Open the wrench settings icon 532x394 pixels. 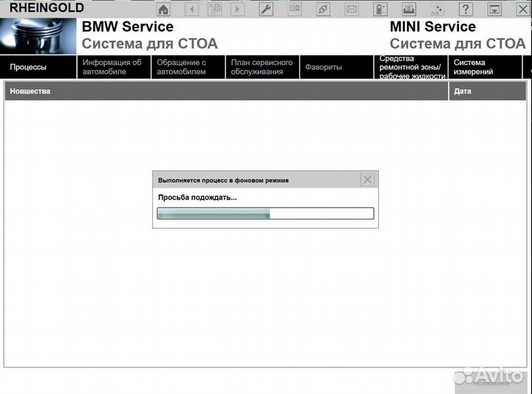tap(266, 9)
